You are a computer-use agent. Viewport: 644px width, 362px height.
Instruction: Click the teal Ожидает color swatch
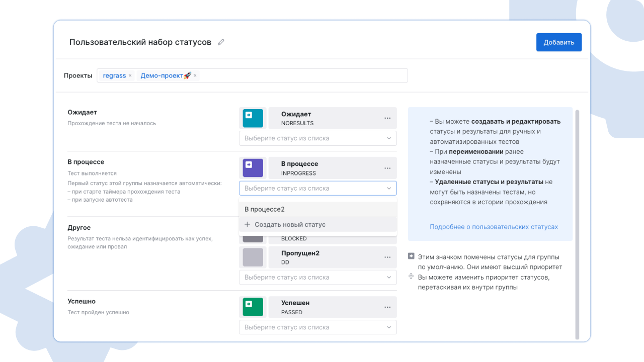tap(253, 118)
